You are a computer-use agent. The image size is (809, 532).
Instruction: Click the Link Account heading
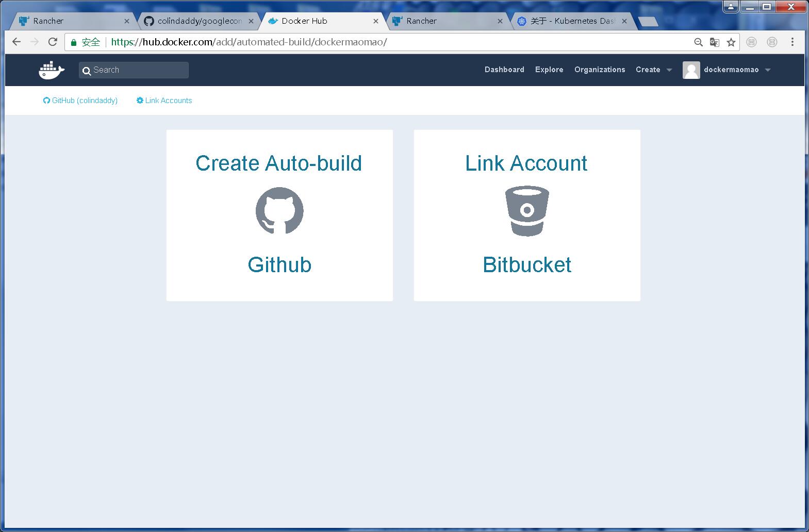tap(526, 163)
